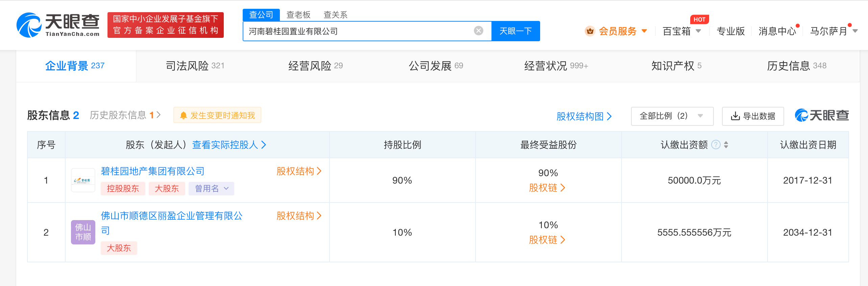Switch to the 司法风险 tab
868x286 pixels.
click(x=195, y=66)
